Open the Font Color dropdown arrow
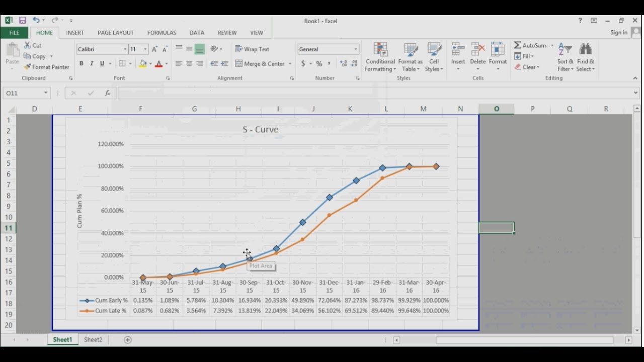644x362 pixels. pos(167,64)
